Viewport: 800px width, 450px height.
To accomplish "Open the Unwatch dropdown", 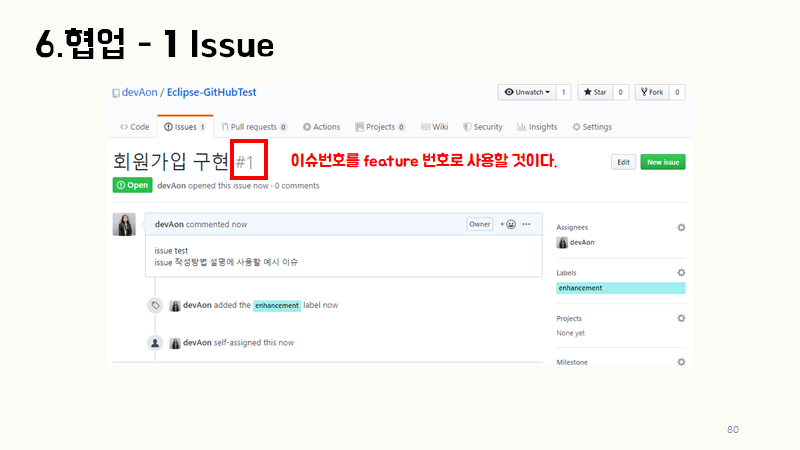I will pos(527,92).
